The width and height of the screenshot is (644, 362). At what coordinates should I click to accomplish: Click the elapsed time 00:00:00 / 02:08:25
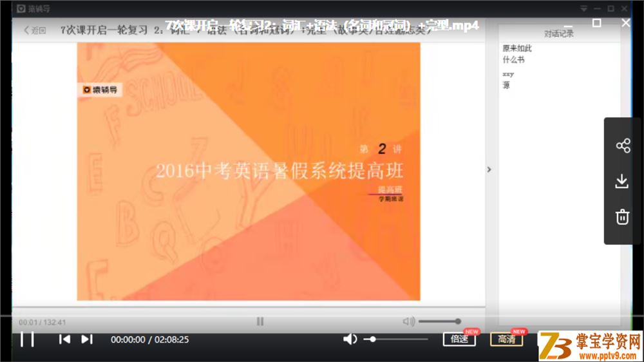[x=150, y=339]
